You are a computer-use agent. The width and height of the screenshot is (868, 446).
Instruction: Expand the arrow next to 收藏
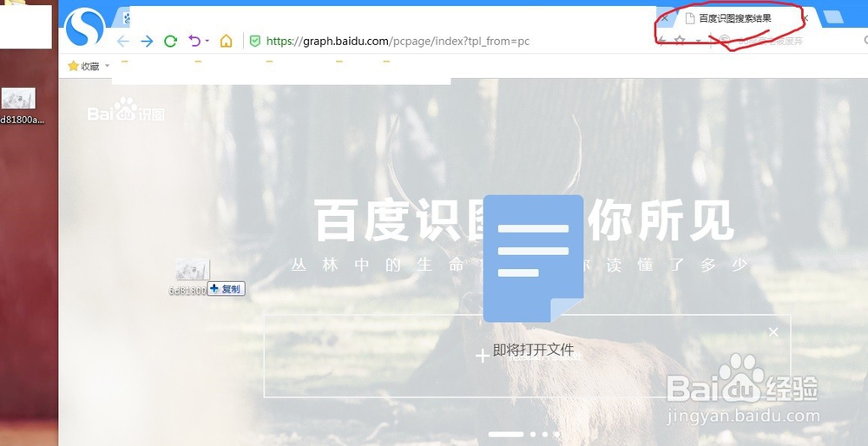pyautogui.click(x=107, y=65)
